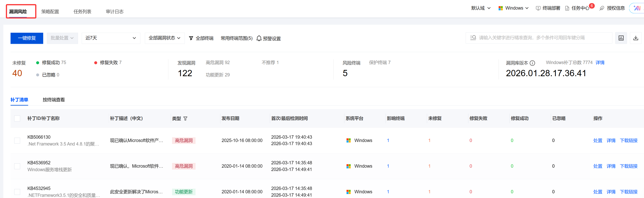The width and height of the screenshot is (644, 198).
Task: Click the keyword search input field
Action: (539, 38)
